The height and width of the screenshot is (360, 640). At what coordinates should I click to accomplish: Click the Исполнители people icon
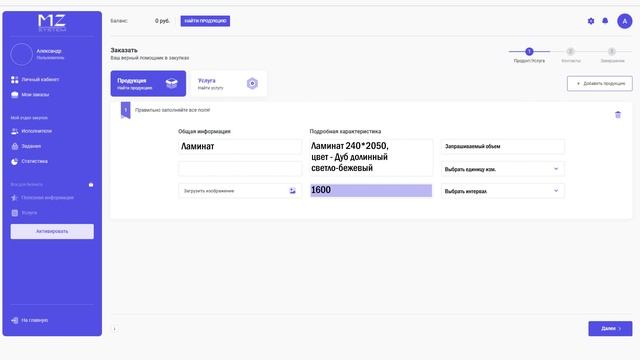pos(15,131)
